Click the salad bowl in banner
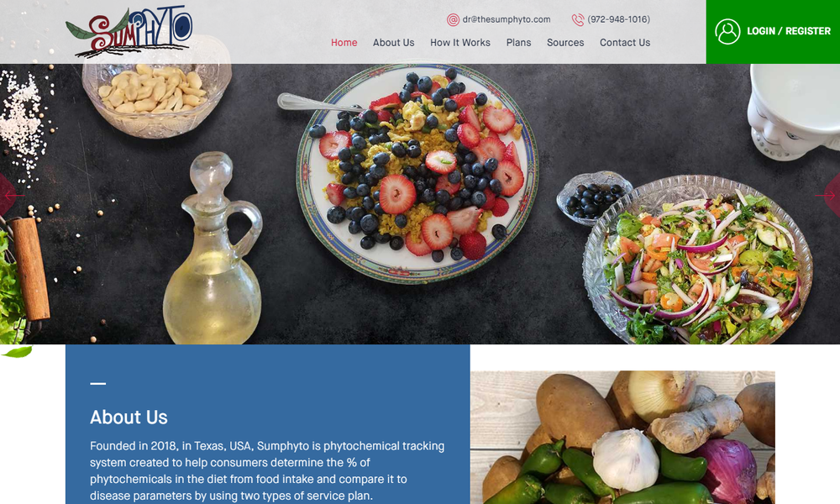 point(697,260)
